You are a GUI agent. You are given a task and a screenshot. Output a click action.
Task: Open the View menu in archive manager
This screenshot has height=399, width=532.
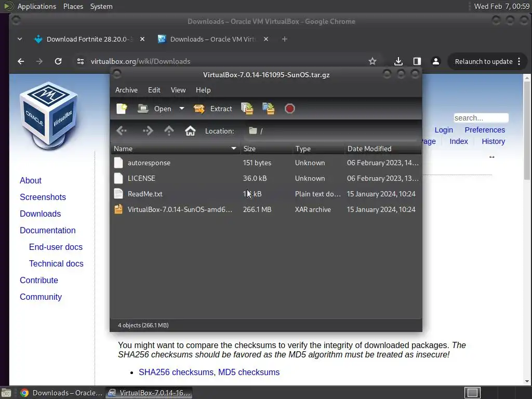[x=178, y=90]
